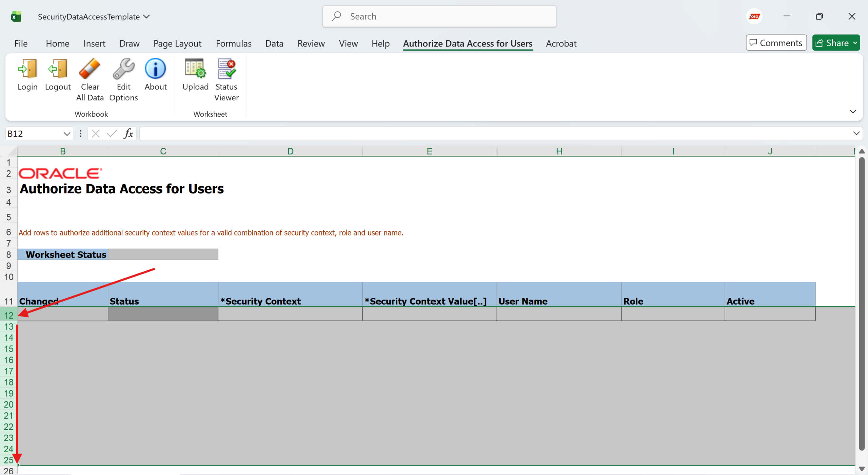Select column E header
The image size is (868, 475).
pyautogui.click(x=429, y=151)
